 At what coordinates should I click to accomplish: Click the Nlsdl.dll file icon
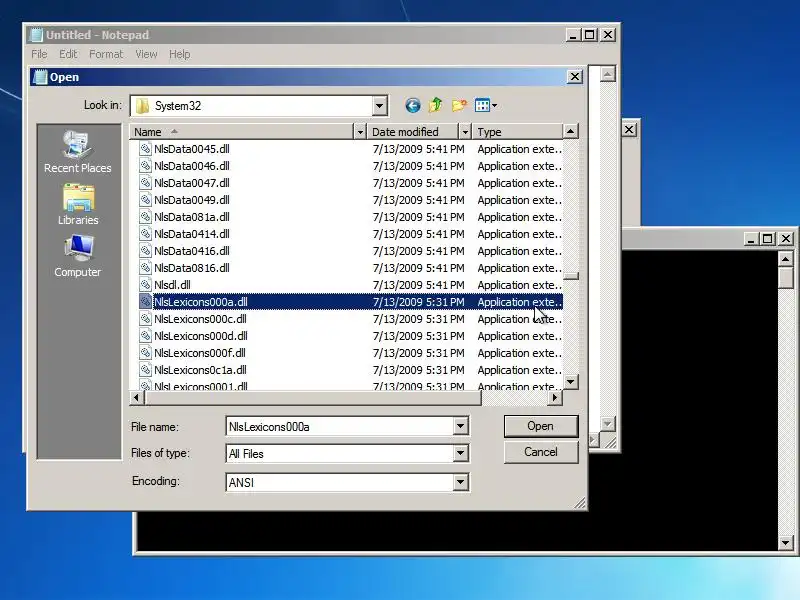(x=146, y=285)
